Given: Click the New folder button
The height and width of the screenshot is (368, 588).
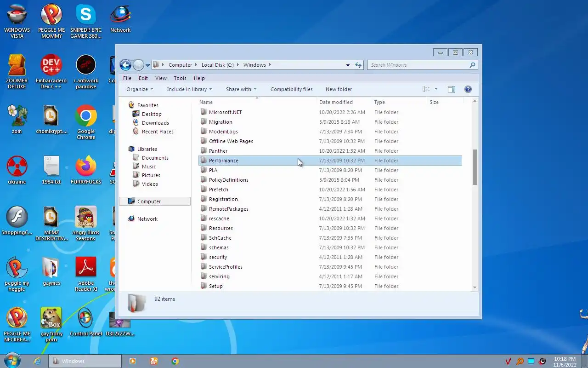Looking at the screenshot, I should 339,89.
